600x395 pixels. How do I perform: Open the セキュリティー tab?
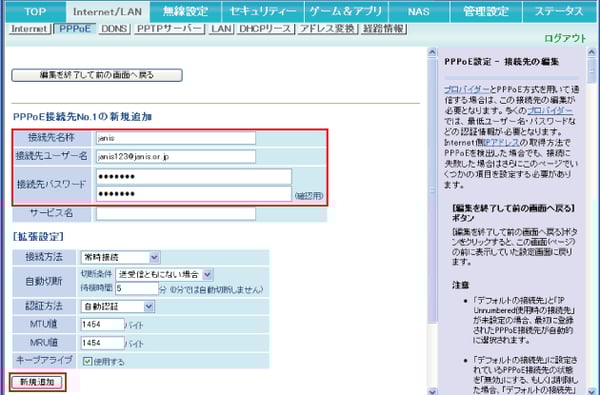click(262, 11)
